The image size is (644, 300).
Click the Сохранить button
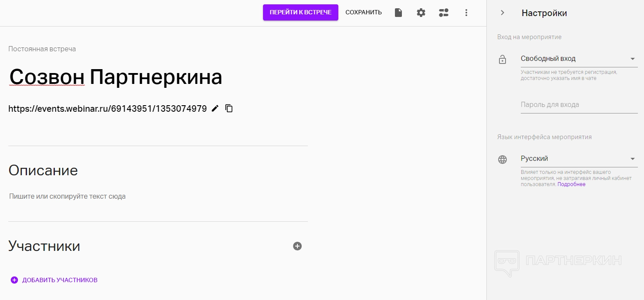coord(364,12)
